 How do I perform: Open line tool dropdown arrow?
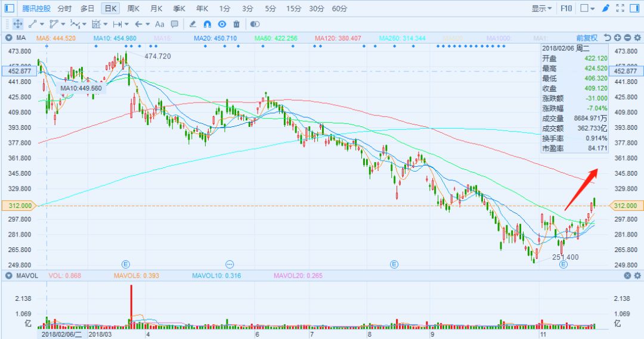pos(42,24)
